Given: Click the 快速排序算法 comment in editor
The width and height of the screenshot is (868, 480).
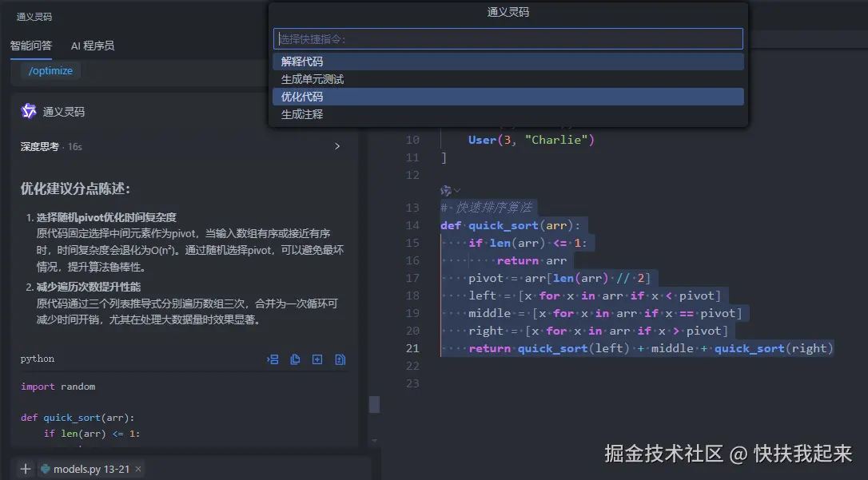Looking at the screenshot, I should 487,208.
